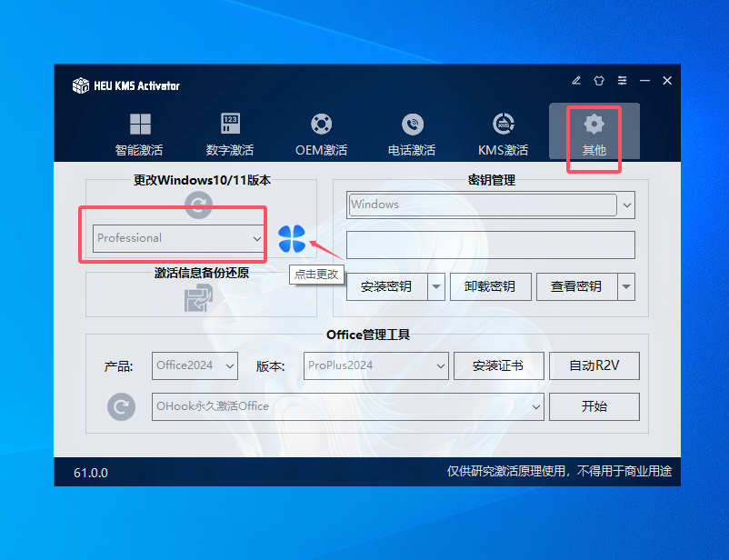This screenshot has height=560, width=729.
Task: Switch to the 智能激活 tab
Action: pyautogui.click(x=139, y=134)
